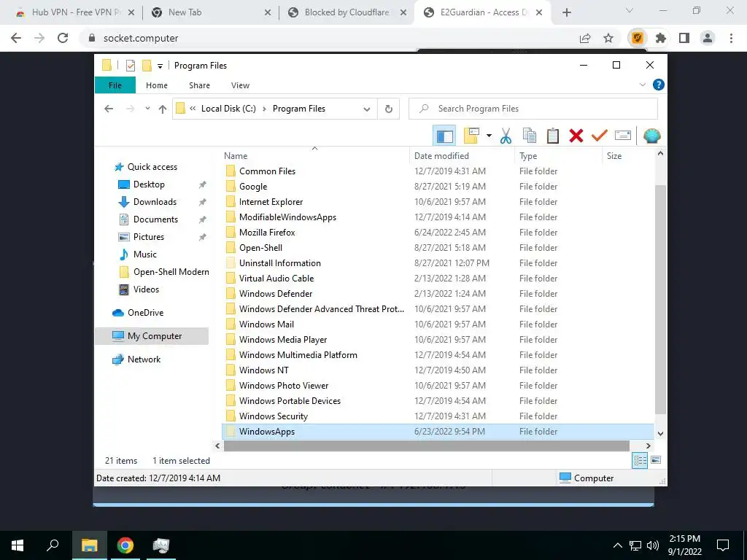Screen dimensions: 747x560
Task: Switch to Details view icon
Action: (x=640, y=460)
